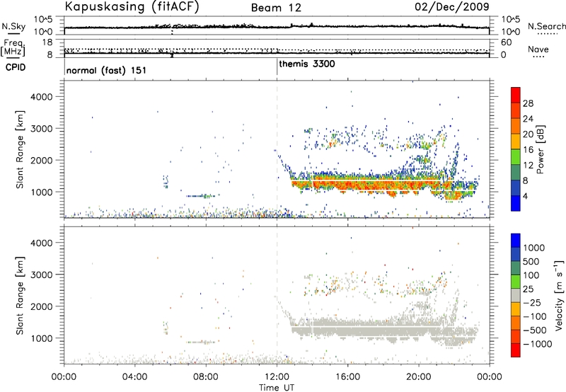The width and height of the screenshot is (566, 392).
Task: Click the 'N.Sky' legend label
Action: [x=13, y=26]
